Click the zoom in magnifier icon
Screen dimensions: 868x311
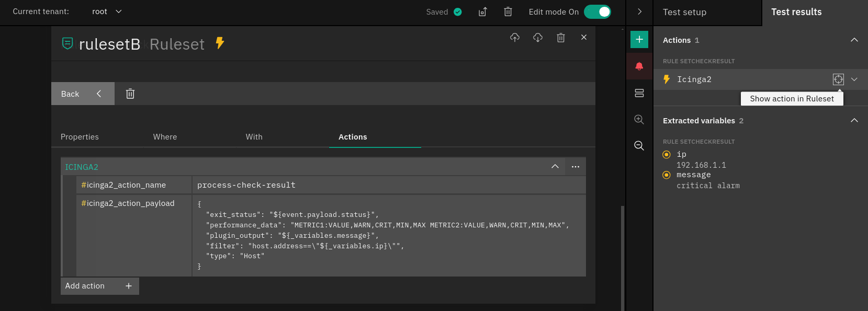pos(639,120)
